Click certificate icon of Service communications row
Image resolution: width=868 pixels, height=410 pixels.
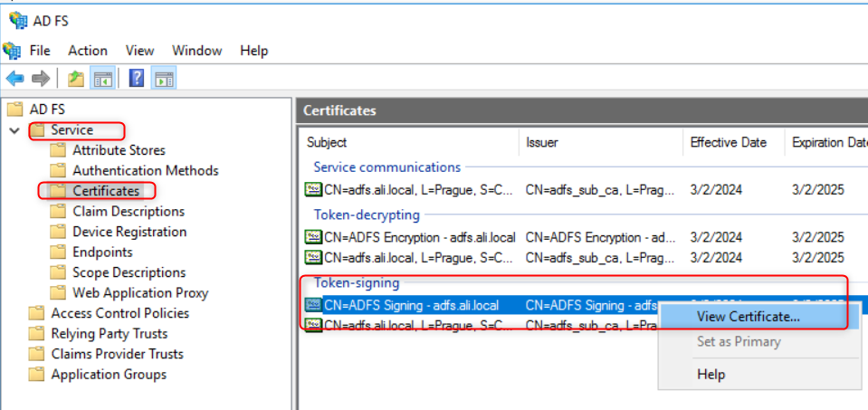313,190
